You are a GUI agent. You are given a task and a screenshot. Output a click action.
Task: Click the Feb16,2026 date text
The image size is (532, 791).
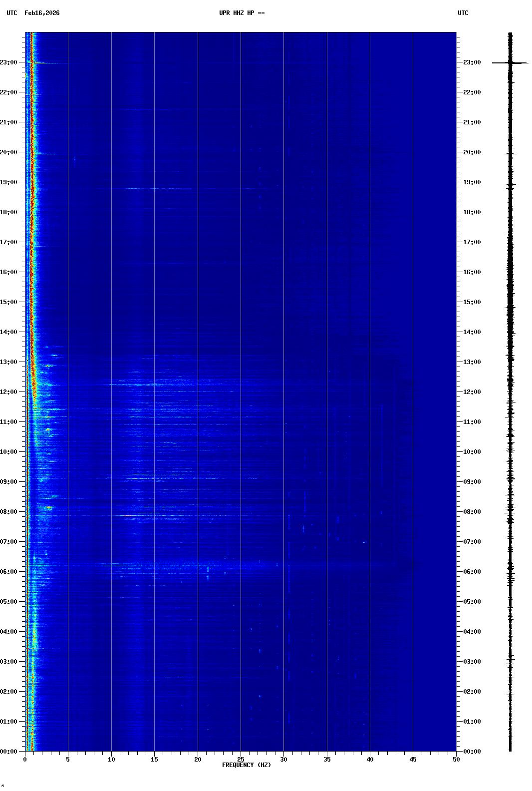[42, 13]
